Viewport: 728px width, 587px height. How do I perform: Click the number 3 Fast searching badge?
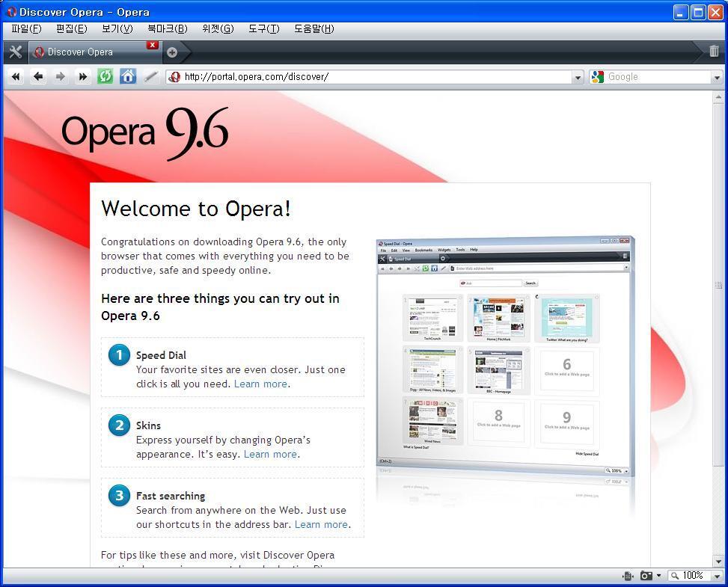coord(119,495)
